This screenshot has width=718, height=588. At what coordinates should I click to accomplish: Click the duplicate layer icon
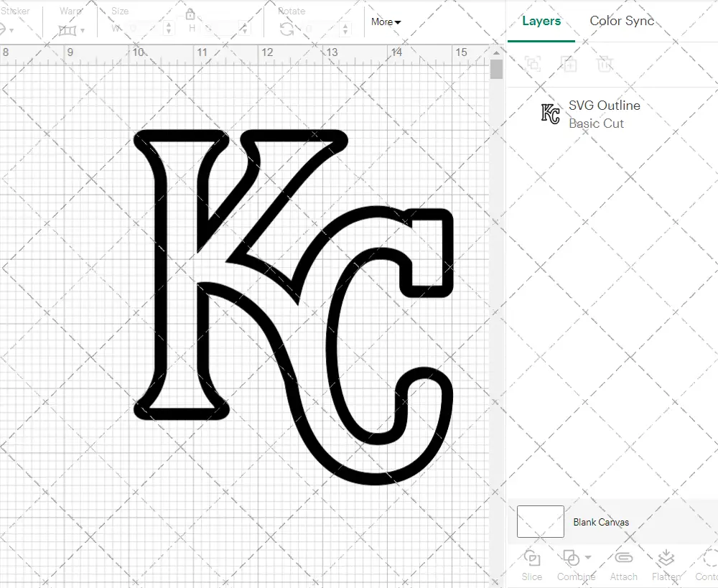point(569,64)
